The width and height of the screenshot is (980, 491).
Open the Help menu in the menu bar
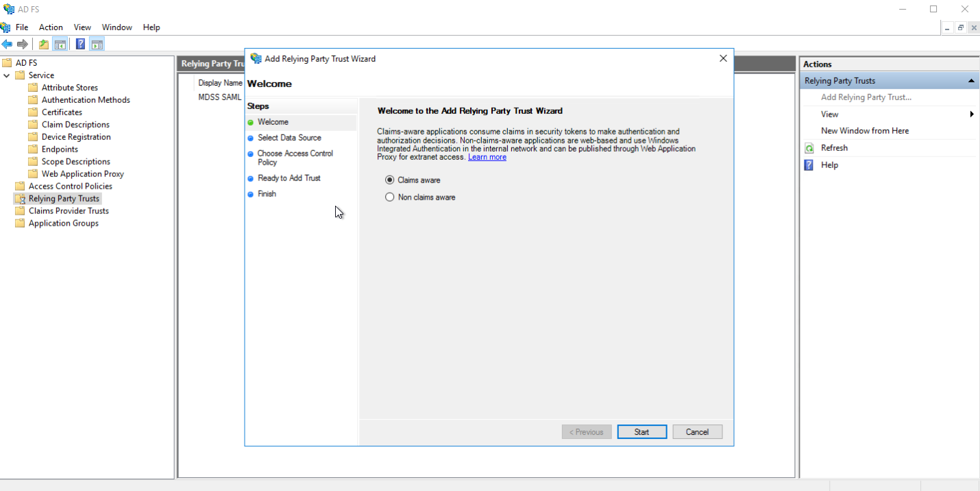click(x=151, y=27)
